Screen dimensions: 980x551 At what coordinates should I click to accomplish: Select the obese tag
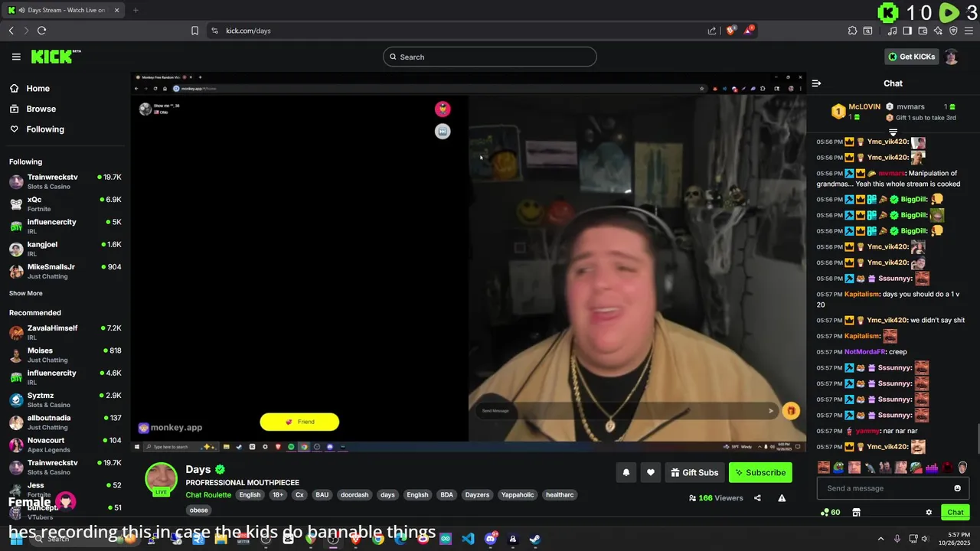[x=198, y=510]
